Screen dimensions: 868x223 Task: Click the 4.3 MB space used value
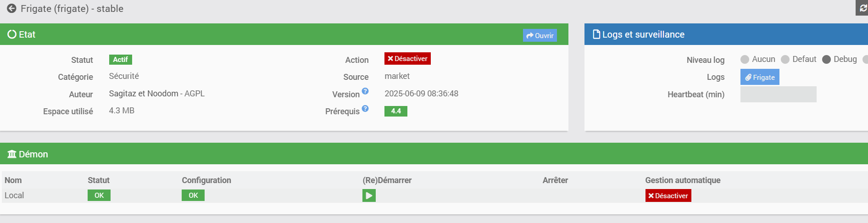click(x=122, y=111)
